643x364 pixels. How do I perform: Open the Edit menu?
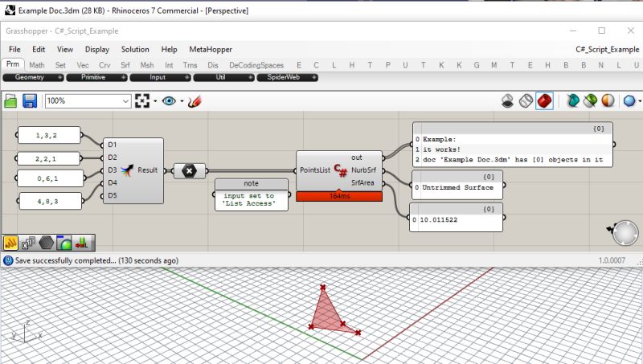coord(39,49)
